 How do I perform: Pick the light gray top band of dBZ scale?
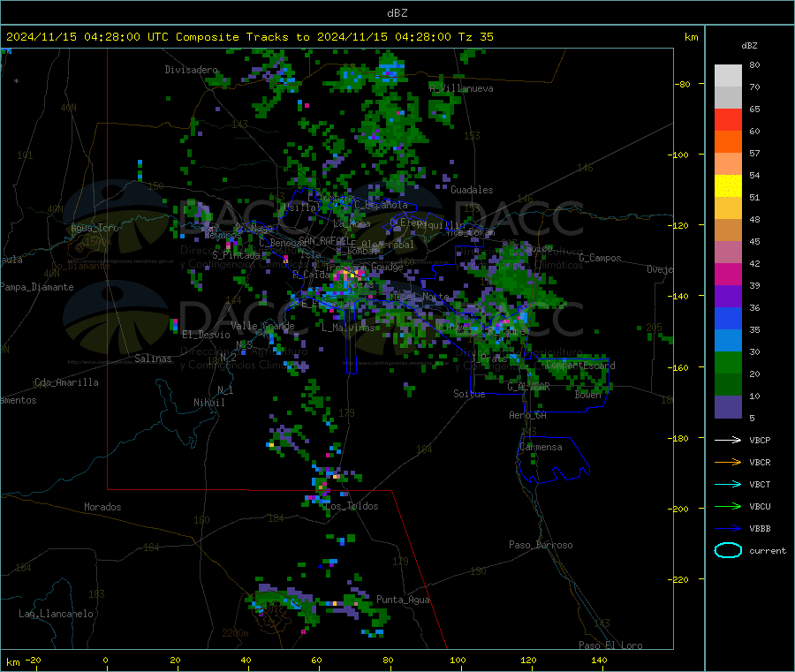pos(728,76)
